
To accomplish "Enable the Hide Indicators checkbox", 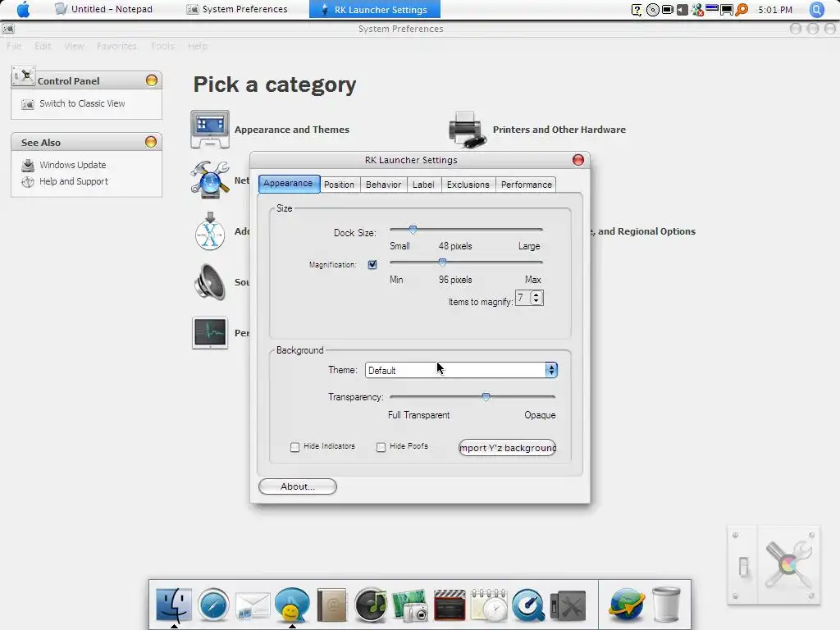I will 294,447.
